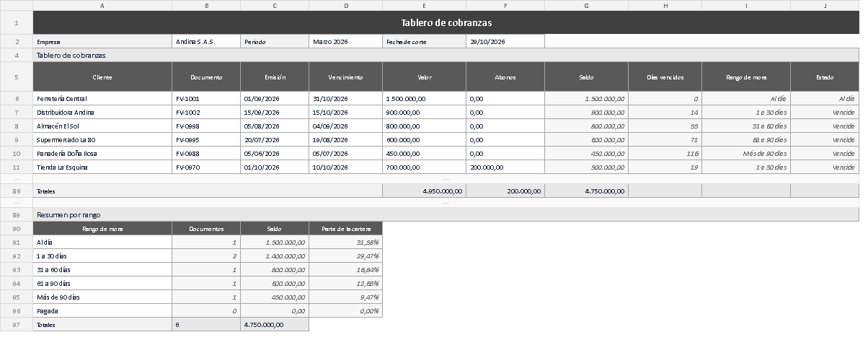Screen dimensions: 868x340
Task: Select the 'Al día' status for Ferretería Central
Action: [825, 98]
